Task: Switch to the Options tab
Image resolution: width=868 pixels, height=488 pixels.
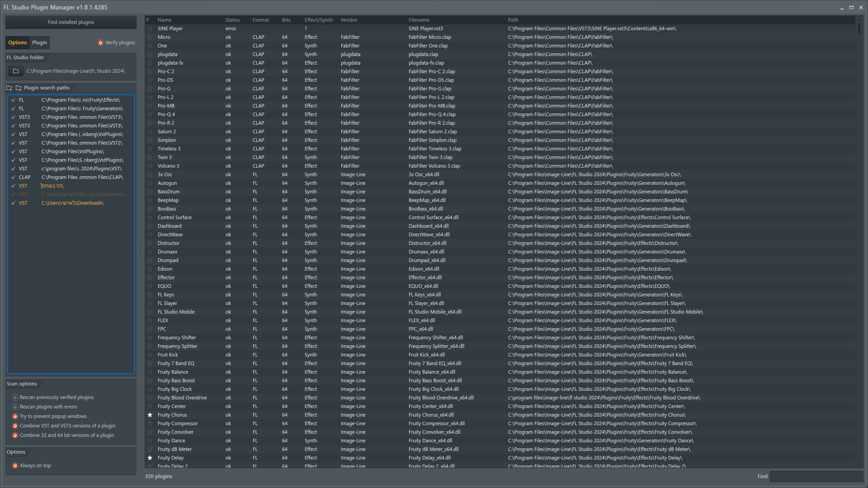Action: tap(18, 42)
